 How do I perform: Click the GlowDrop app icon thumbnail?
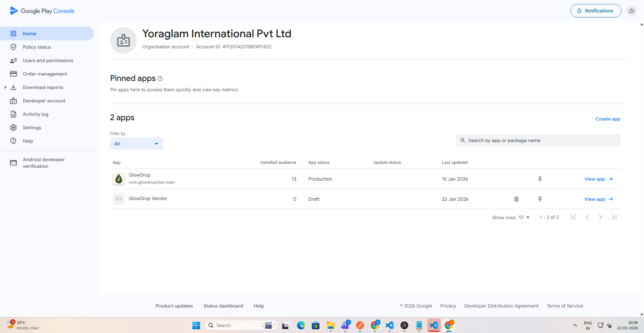119,179
